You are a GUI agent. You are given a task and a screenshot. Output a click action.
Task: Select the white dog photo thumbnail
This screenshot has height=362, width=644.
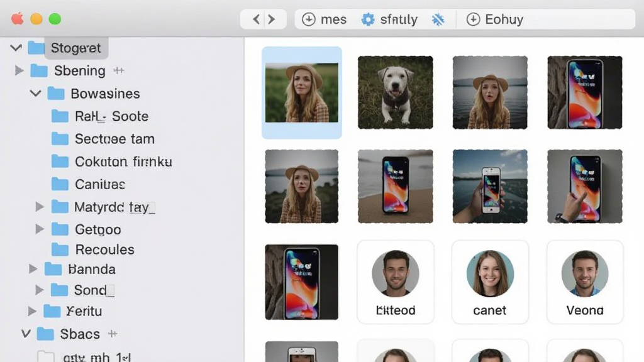click(395, 92)
